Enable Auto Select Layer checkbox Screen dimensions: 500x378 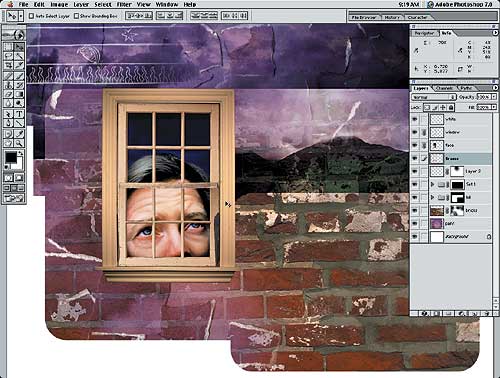tap(31, 16)
